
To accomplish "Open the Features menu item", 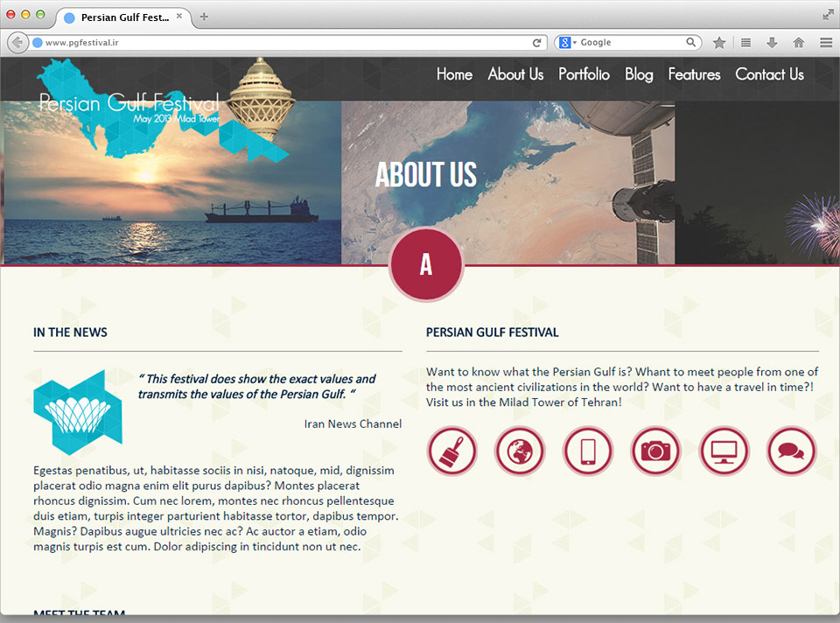I will [x=694, y=73].
